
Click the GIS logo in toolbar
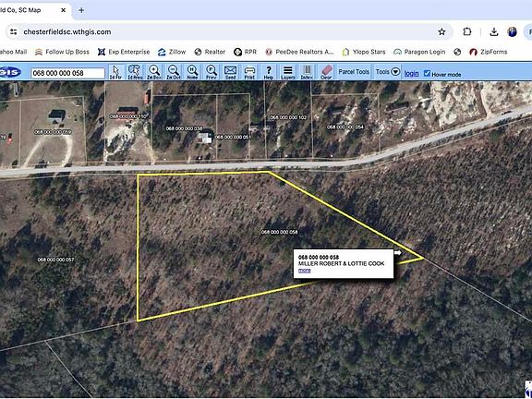pyautogui.click(x=10, y=72)
